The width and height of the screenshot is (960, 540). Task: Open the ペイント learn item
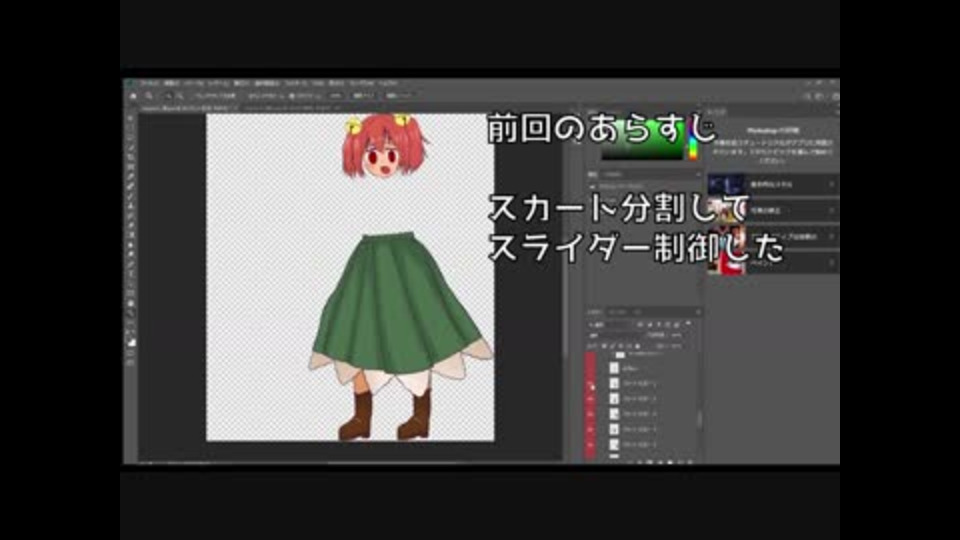(773, 263)
